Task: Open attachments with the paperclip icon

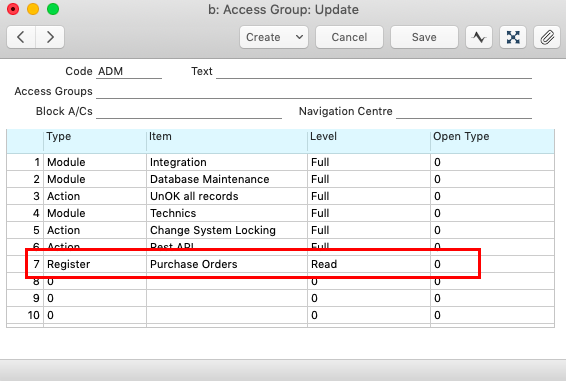Action: (547, 37)
